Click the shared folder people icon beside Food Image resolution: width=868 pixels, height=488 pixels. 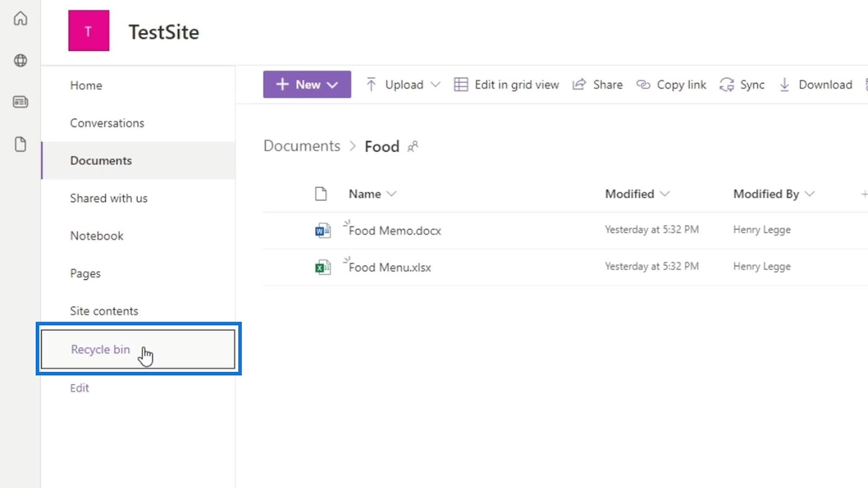click(413, 146)
